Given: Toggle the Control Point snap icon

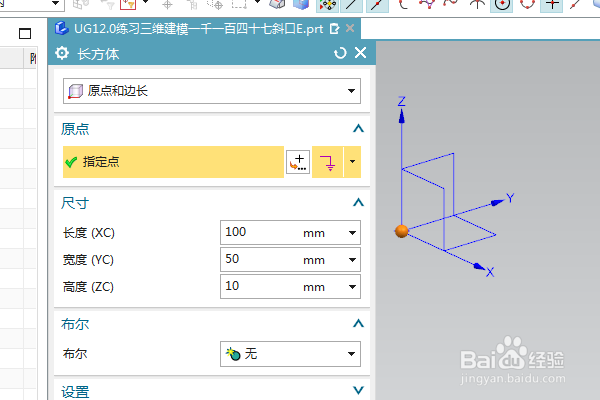Looking at the screenshot, I should point(403,5).
